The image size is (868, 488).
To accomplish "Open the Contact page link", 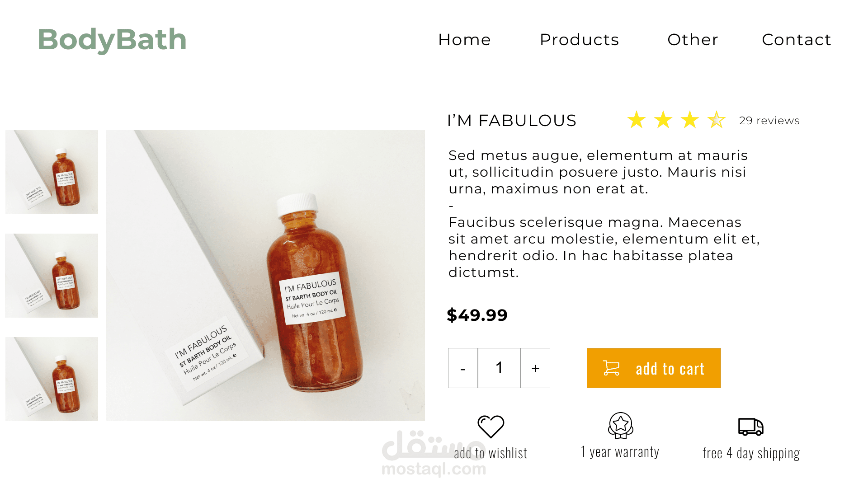I will 796,40.
